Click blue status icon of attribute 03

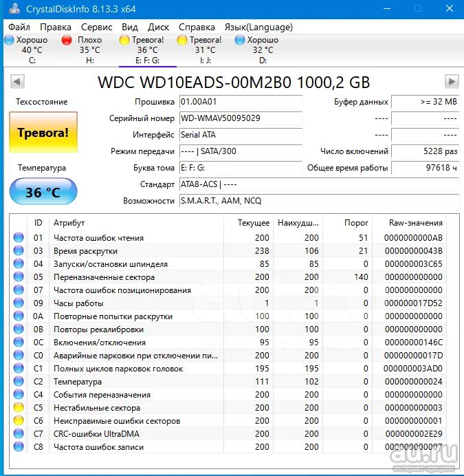click(19, 250)
